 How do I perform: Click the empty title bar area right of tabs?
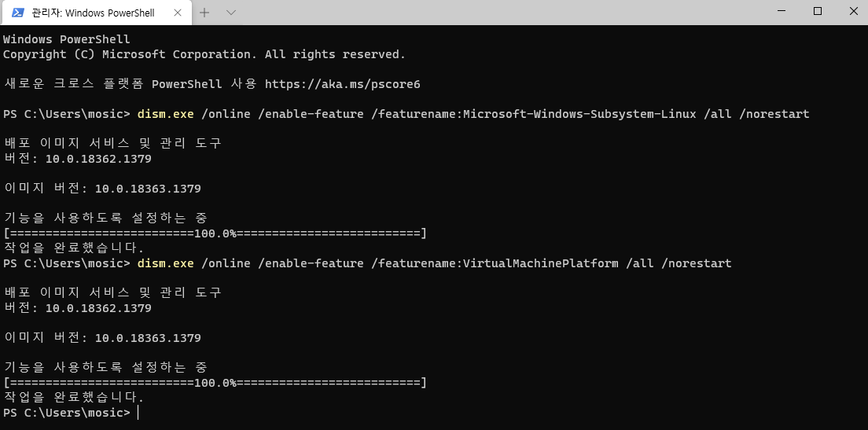[x=498, y=12]
